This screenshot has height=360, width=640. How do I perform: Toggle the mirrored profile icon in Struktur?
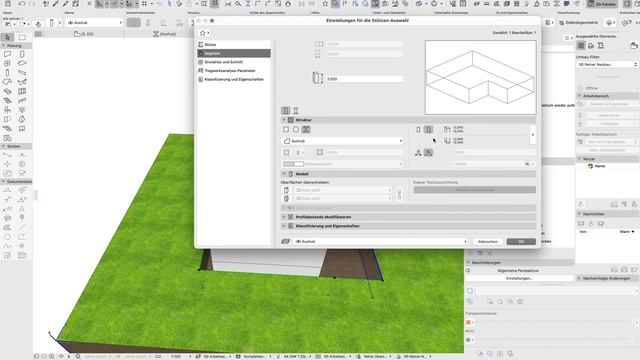(x=428, y=153)
